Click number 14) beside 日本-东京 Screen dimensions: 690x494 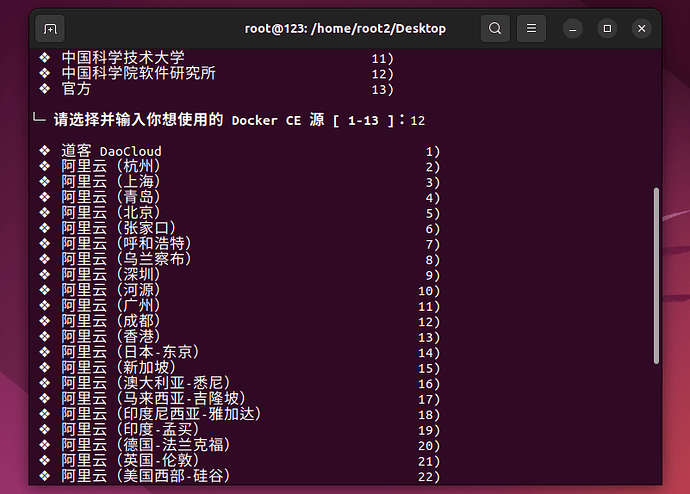[429, 353]
